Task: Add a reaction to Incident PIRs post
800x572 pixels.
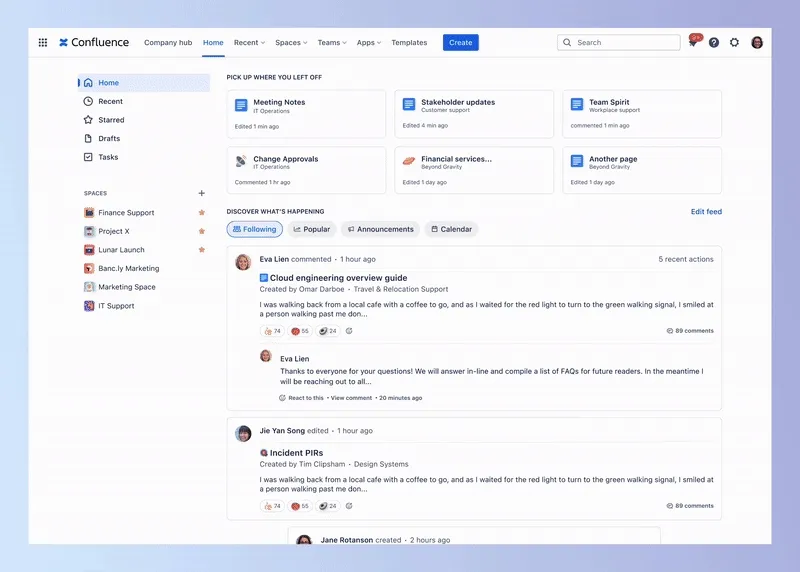Action: coord(349,506)
